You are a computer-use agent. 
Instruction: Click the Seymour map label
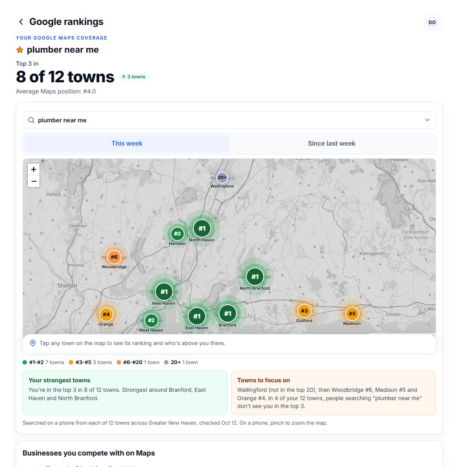coord(78,226)
